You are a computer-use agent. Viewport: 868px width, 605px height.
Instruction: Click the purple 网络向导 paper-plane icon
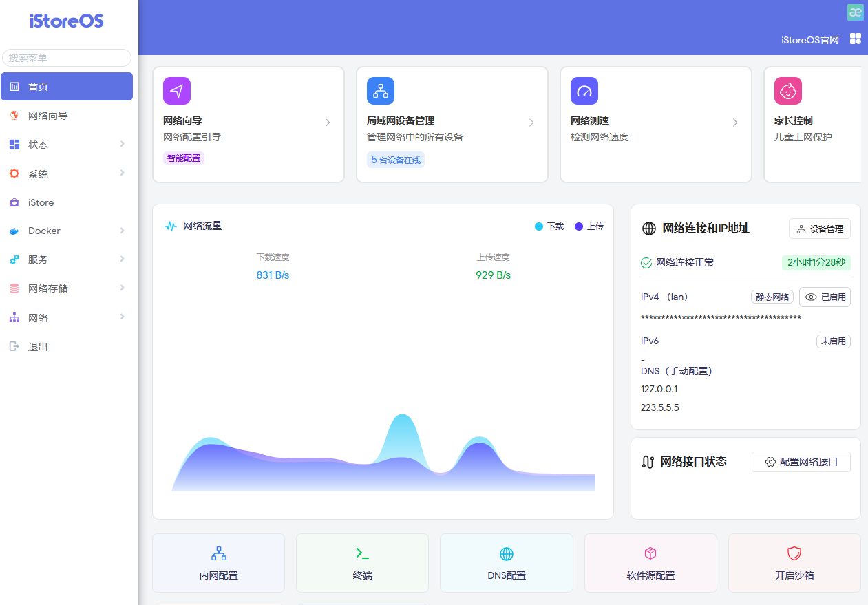click(177, 91)
